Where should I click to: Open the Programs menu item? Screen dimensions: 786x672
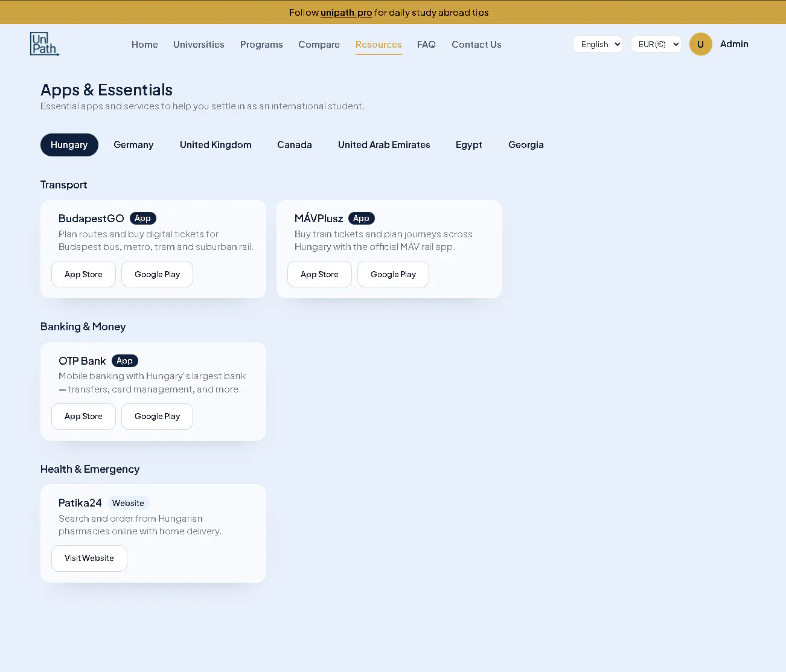(x=261, y=45)
